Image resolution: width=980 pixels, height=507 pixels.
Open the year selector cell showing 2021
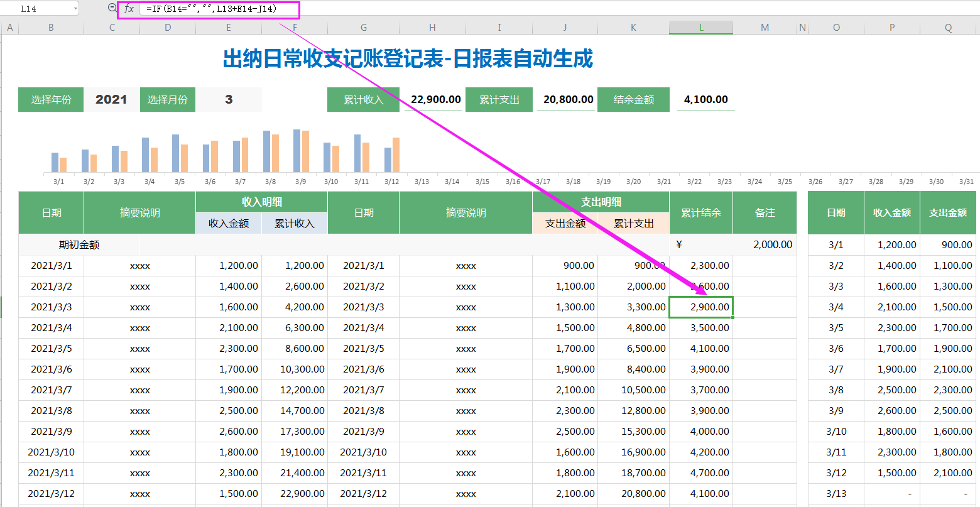click(x=111, y=99)
